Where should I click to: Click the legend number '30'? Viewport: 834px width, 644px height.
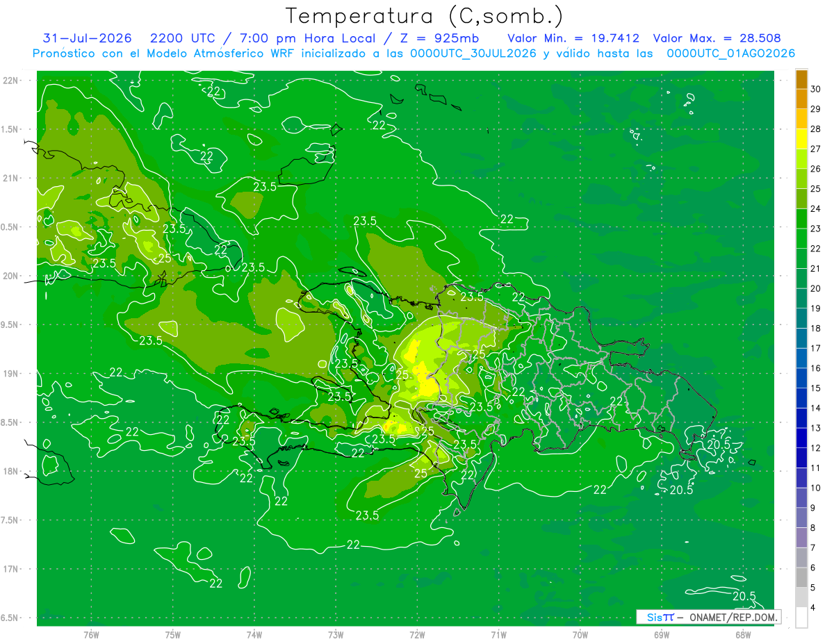[816, 89]
